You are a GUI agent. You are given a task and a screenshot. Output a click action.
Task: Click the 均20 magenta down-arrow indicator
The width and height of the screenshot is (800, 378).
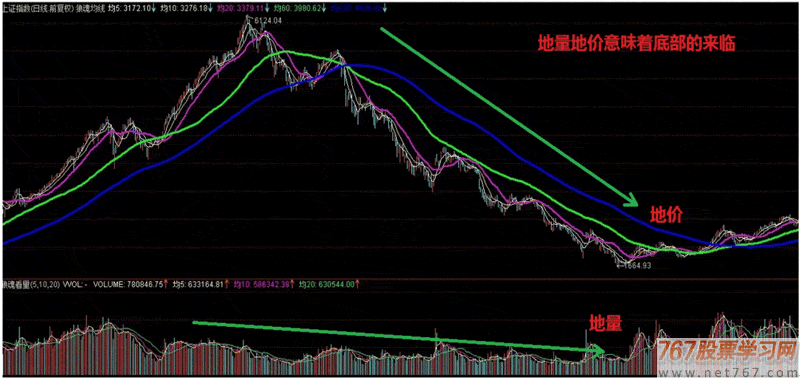268,8
